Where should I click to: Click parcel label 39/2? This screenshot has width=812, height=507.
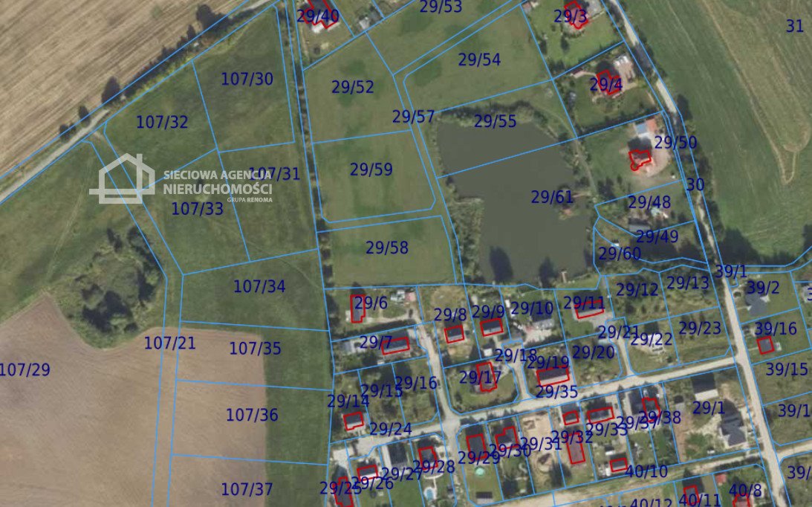(x=763, y=288)
